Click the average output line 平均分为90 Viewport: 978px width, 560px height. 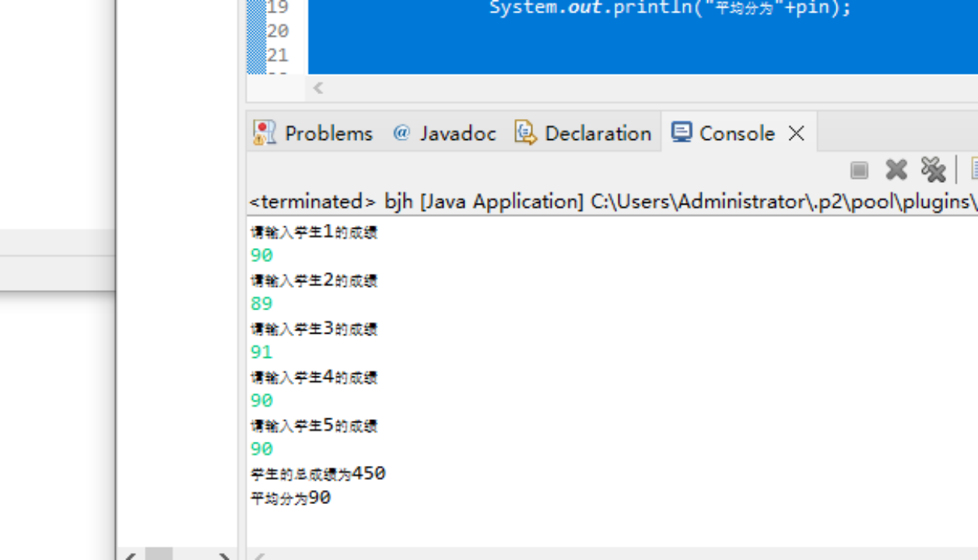(x=291, y=498)
